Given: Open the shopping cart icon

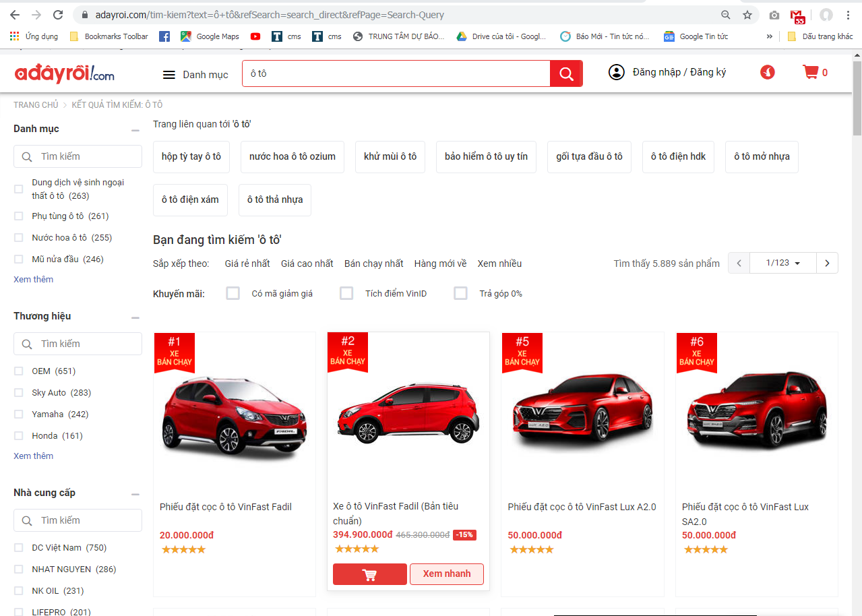Looking at the screenshot, I should coord(810,72).
